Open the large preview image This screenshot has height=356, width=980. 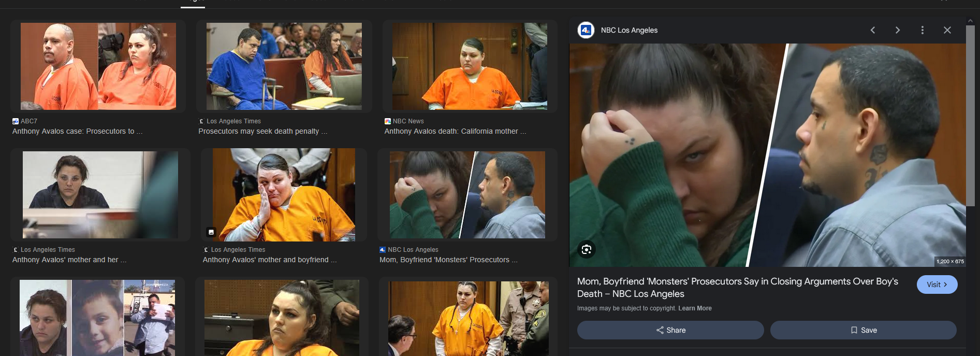click(x=768, y=155)
